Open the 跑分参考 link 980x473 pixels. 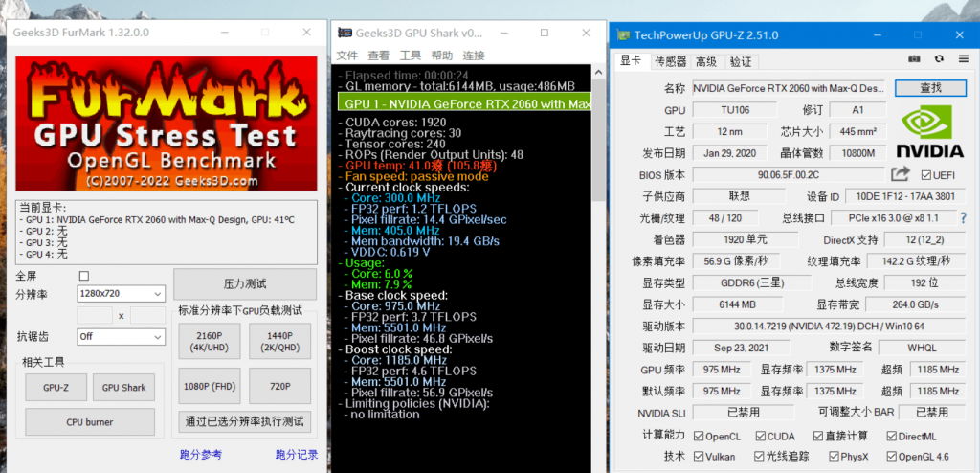(201, 455)
